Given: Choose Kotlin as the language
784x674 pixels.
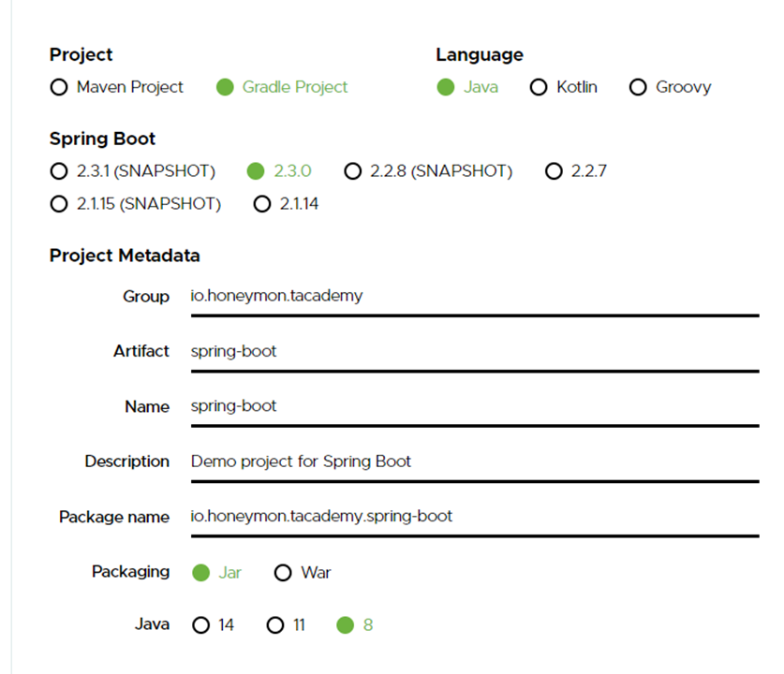Looking at the screenshot, I should 539,87.
